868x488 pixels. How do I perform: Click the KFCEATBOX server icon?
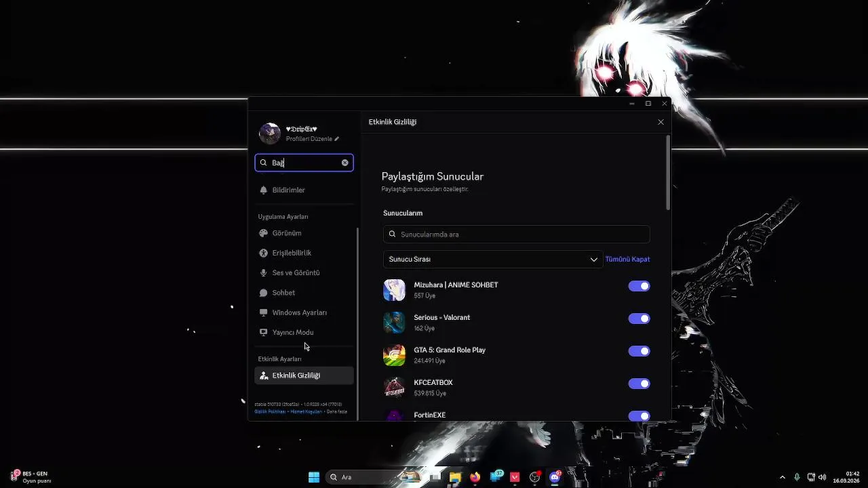(x=394, y=388)
